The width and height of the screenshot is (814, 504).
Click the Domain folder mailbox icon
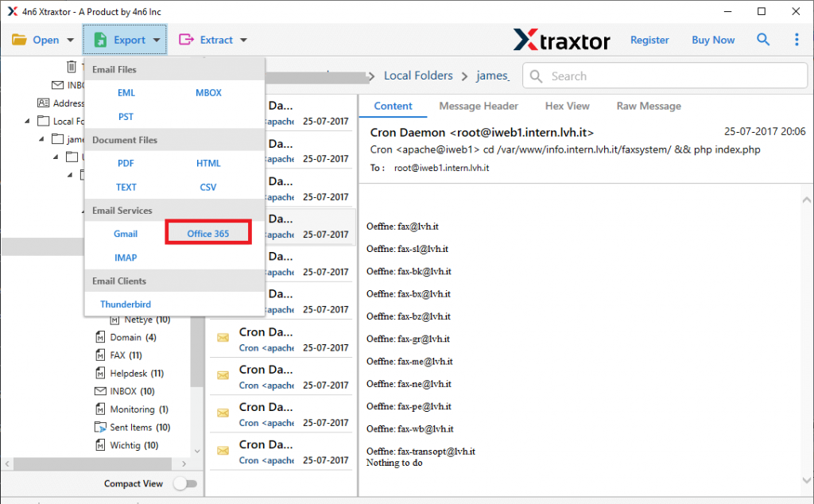(x=100, y=337)
